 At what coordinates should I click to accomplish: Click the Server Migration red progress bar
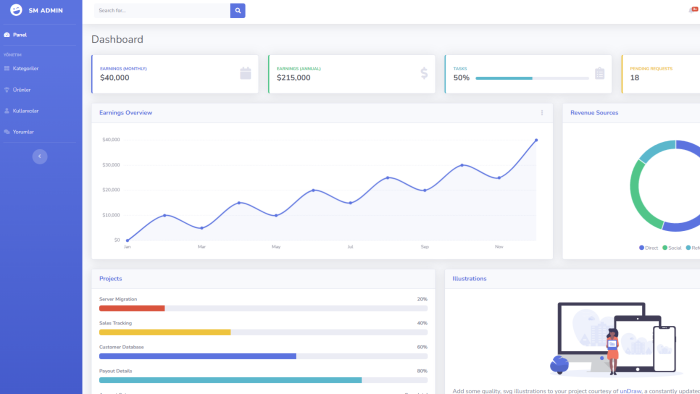click(132, 308)
